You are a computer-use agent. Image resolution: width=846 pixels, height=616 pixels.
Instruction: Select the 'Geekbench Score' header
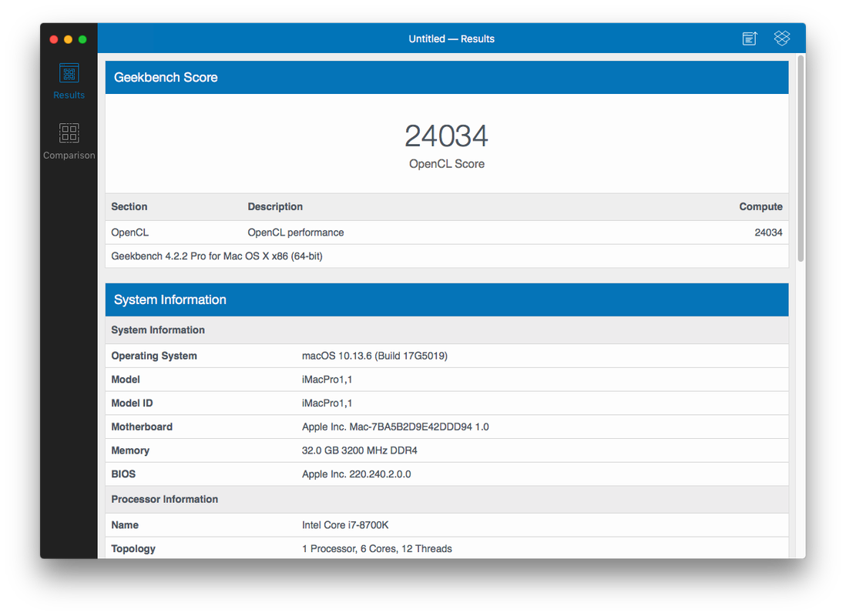[x=447, y=77]
